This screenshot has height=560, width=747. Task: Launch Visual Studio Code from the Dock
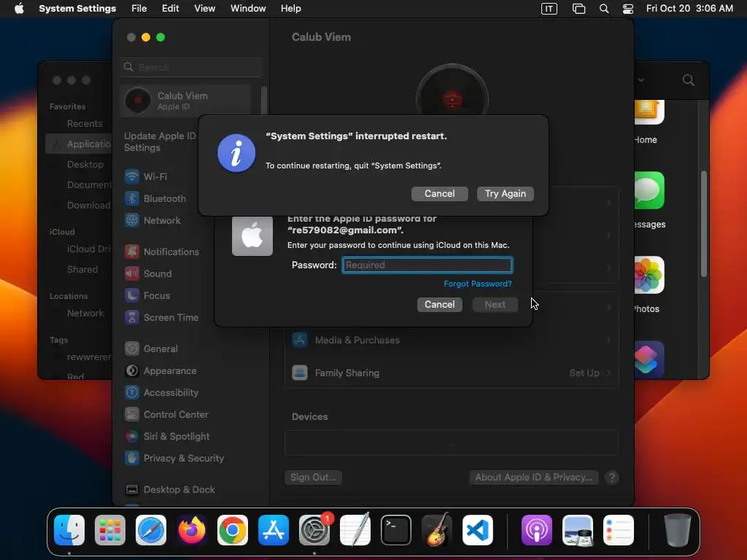coord(478,530)
